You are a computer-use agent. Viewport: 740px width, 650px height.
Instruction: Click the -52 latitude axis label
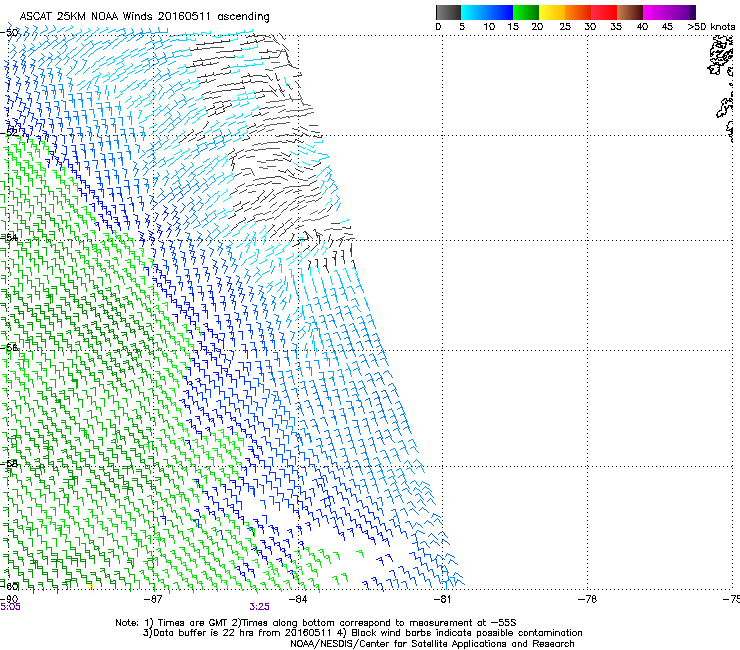pyautogui.click(x=9, y=133)
